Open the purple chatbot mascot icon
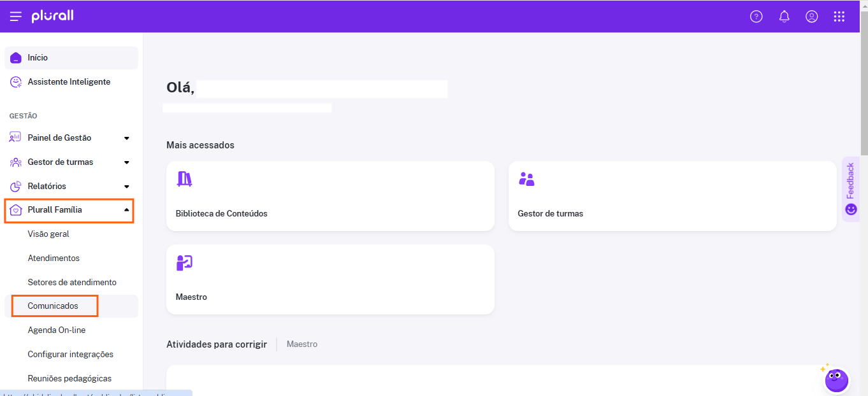 (x=836, y=380)
